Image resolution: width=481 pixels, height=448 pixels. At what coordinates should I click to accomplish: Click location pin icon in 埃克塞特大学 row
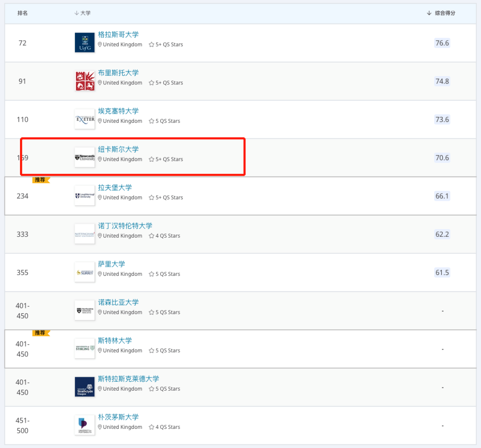100,121
